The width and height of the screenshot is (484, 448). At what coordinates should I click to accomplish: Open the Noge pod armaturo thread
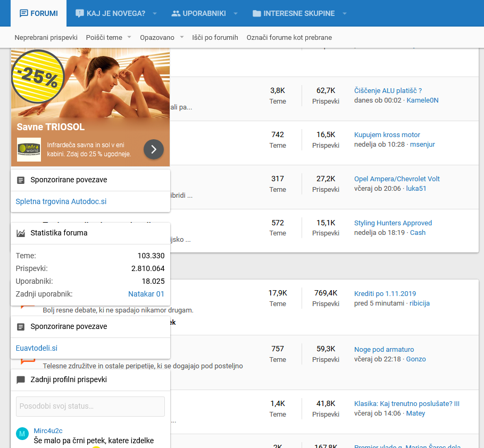click(x=384, y=349)
